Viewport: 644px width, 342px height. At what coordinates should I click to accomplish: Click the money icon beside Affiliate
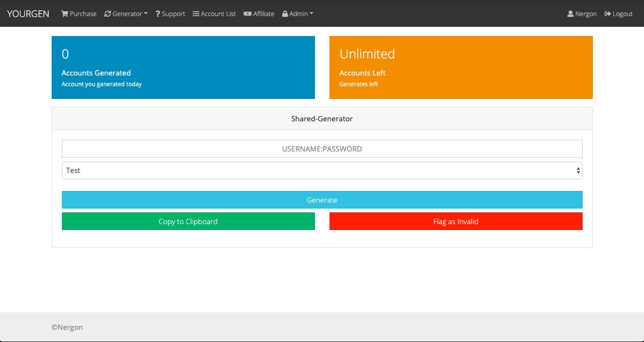click(x=248, y=14)
